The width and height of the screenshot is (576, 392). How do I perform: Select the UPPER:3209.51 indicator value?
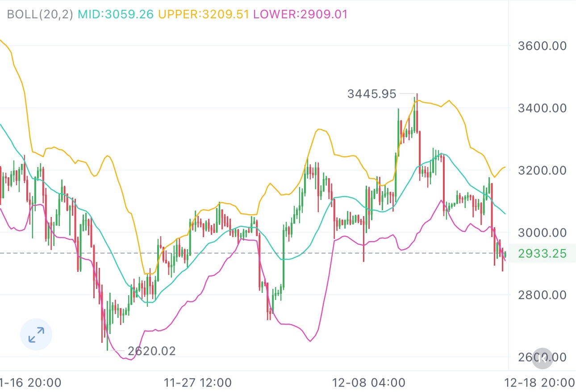tap(203, 14)
